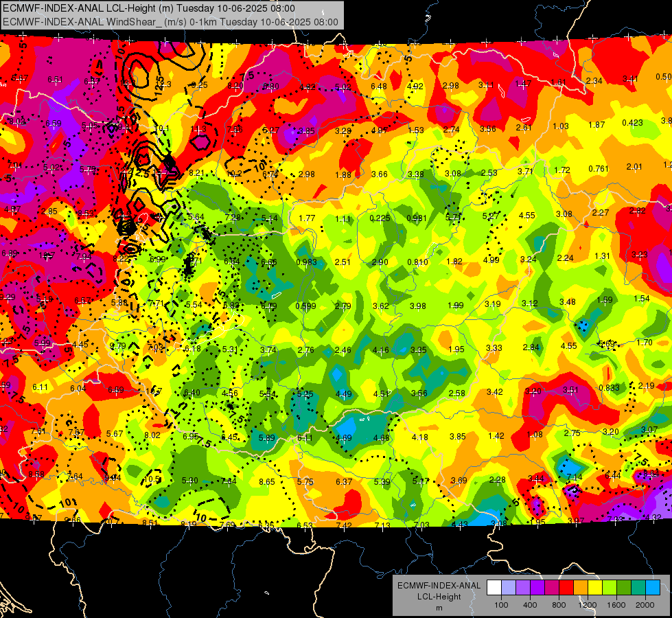Viewport: 672px width, 618px height.
Task: Click the legend tick label 1200
Action: [587, 605]
